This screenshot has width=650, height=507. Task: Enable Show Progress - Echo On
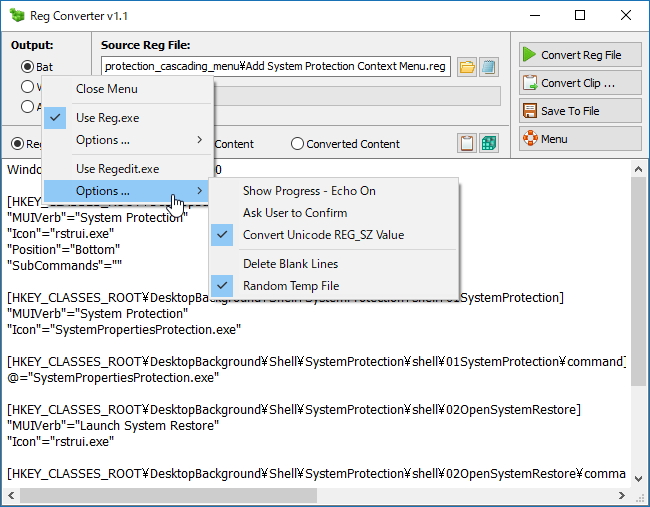(334, 191)
